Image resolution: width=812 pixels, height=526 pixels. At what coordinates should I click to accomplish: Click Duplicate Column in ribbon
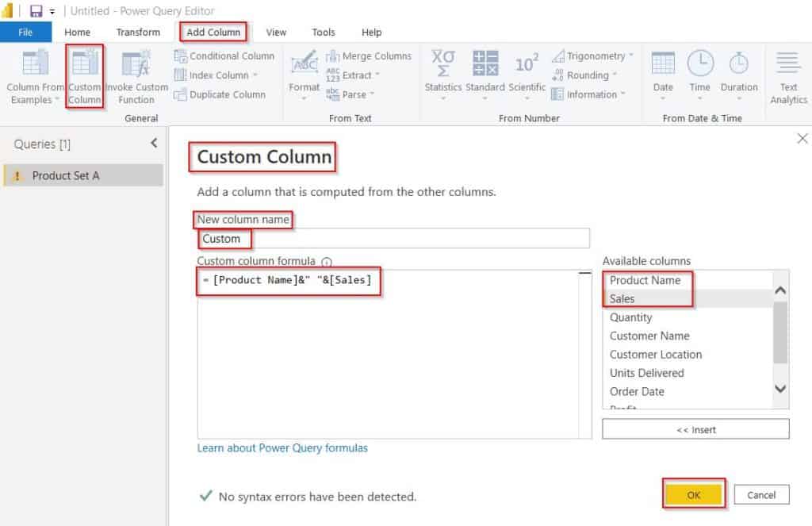(x=220, y=95)
